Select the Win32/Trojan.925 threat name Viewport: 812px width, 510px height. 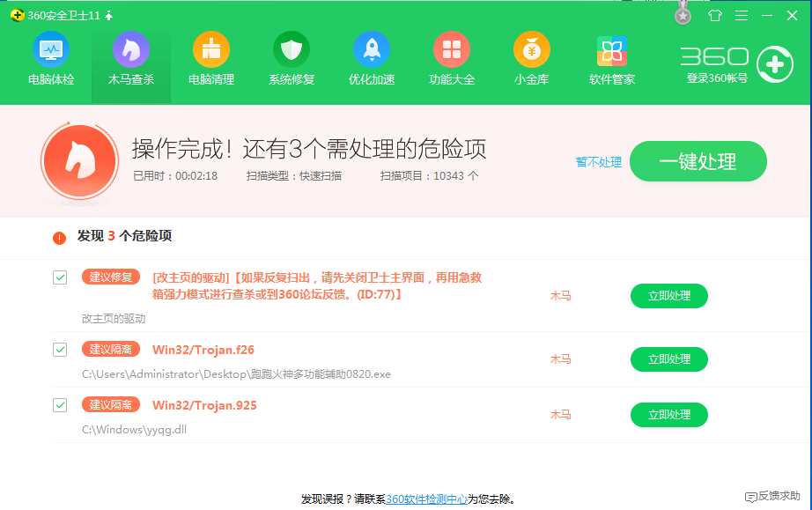[204, 405]
